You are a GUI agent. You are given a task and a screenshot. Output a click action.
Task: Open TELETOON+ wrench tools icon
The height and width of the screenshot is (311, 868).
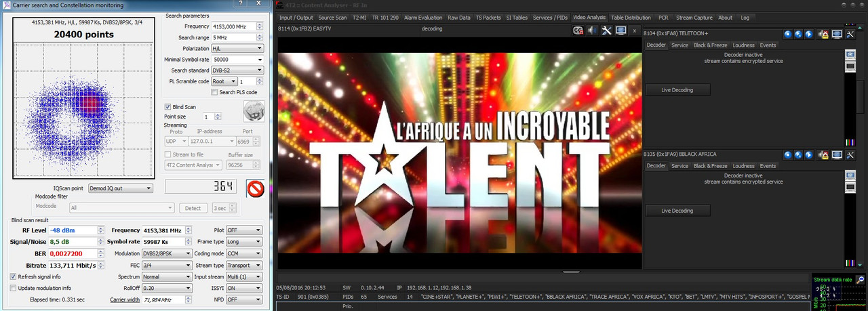pyautogui.click(x=850, y=33)
